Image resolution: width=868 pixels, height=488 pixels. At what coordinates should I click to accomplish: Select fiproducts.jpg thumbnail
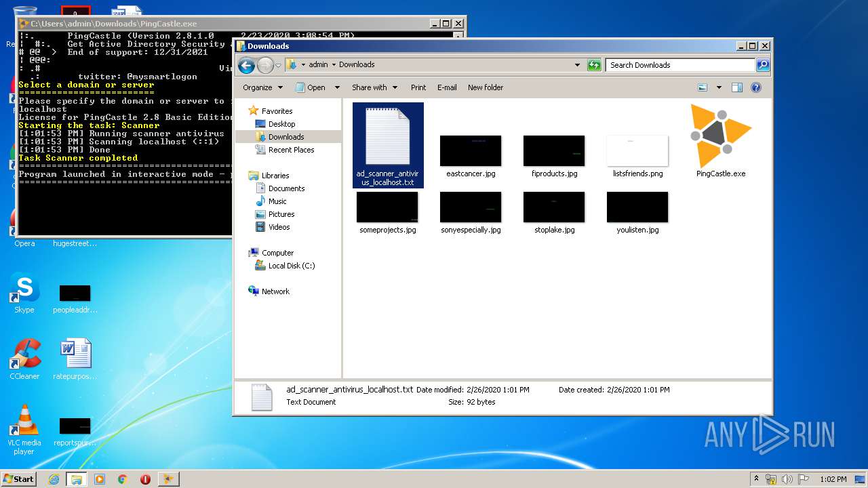click(554, 150)
